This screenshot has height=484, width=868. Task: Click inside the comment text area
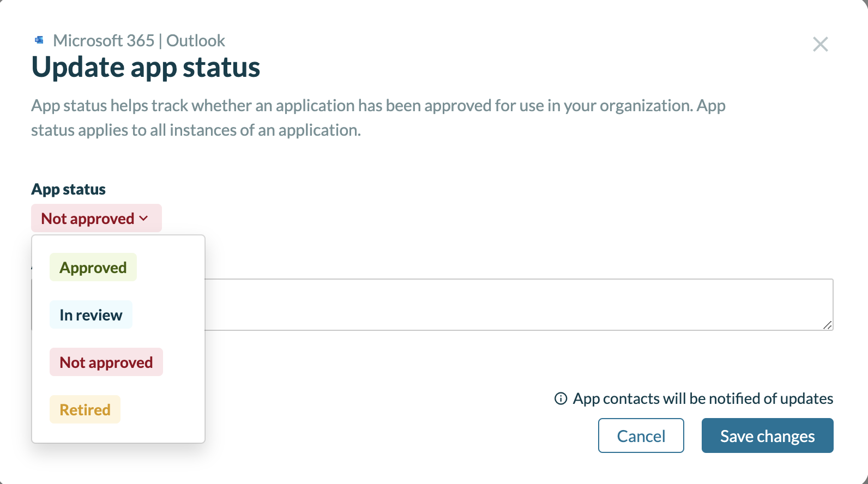click(518, 304)
